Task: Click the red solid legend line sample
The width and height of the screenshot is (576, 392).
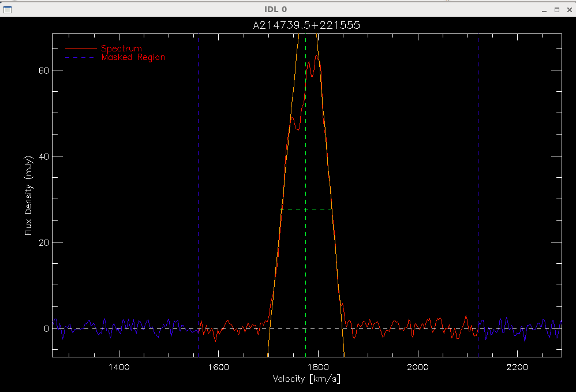Action: pyautogui.click(x=81, y=48)
